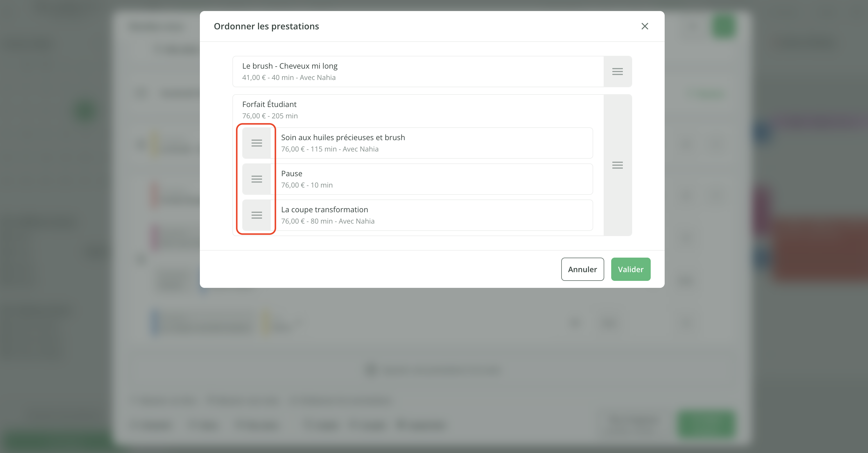
Task: Click the 76,00 € - 10 min pause details
Action: click(307, 185)
